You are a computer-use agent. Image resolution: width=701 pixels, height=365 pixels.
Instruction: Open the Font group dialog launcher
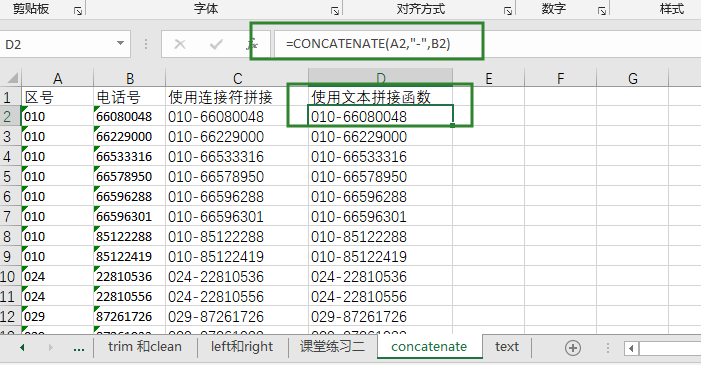pyautogui.click(x=334, y=11)
